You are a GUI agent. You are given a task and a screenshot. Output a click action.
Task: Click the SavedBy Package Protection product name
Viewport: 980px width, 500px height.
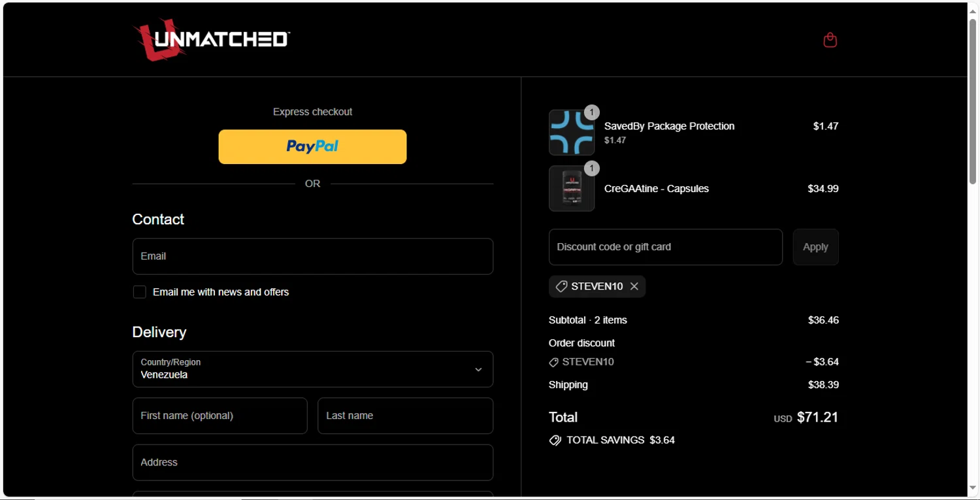coord(669,126)
